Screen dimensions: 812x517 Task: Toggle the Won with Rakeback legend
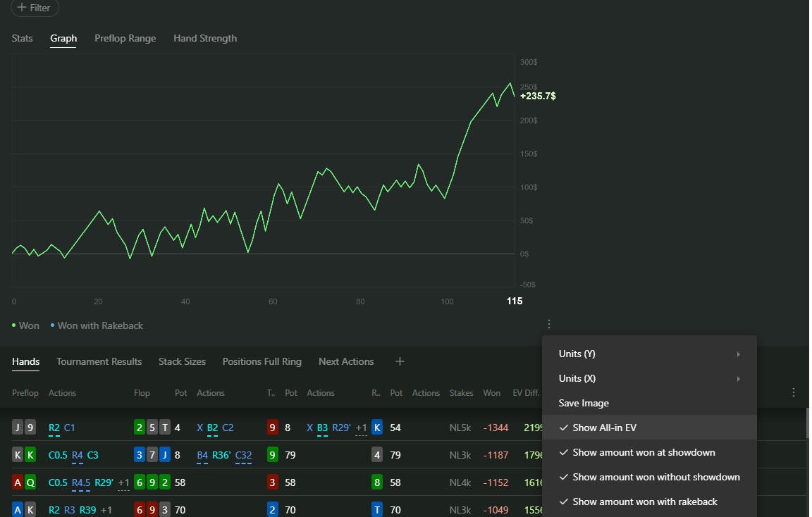click(99, 325)
